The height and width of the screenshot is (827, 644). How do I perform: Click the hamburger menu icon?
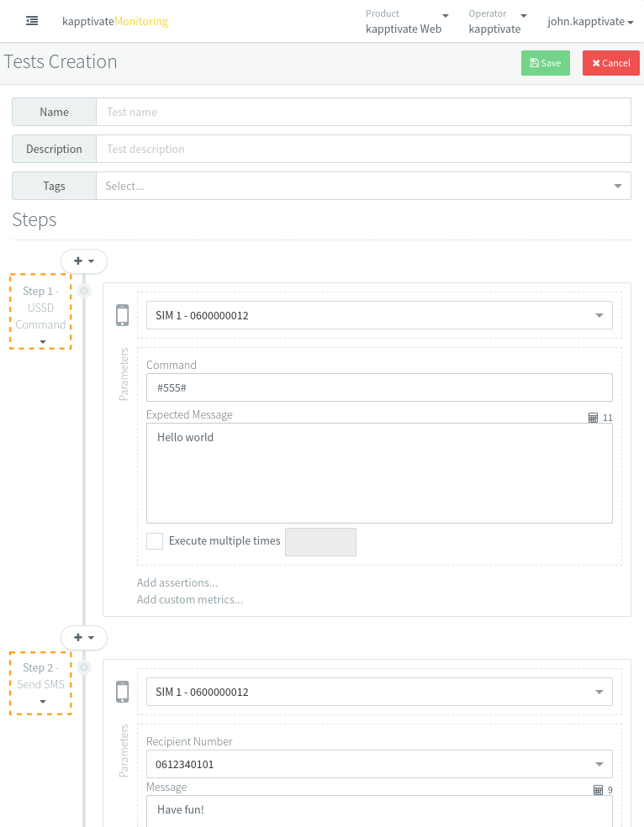32,21
